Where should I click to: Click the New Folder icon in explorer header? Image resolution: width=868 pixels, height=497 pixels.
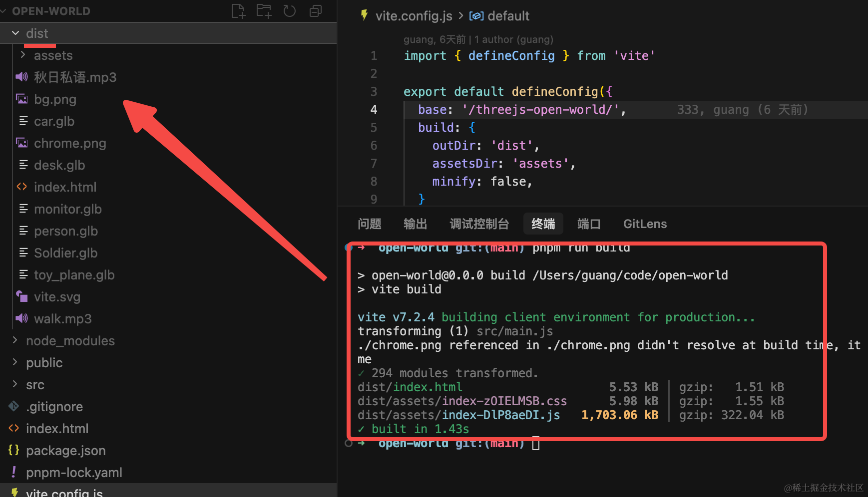point(264,11)
